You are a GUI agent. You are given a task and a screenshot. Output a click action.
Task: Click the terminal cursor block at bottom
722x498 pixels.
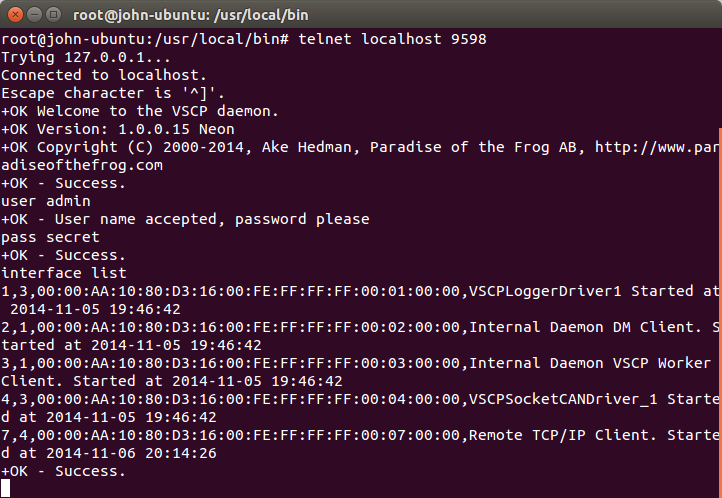pos(6,488)
